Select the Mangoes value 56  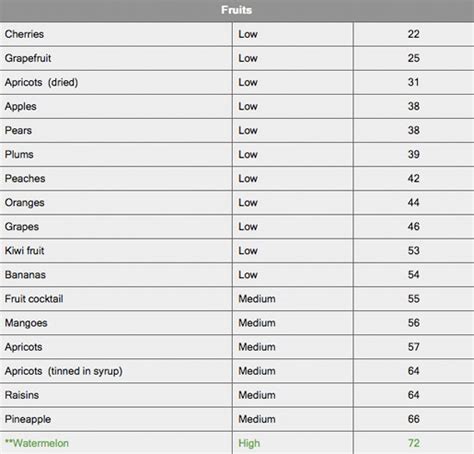414,323
